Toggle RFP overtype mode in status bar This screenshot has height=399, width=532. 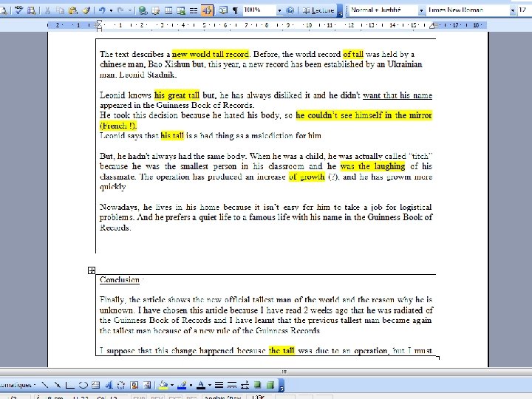[191, 397]
